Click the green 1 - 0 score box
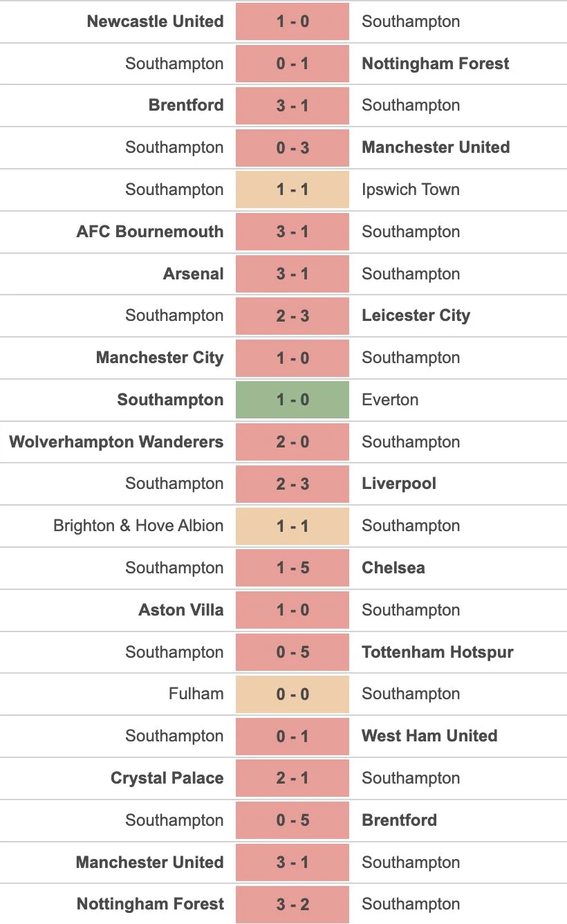The image size is (567, 924). (292, 400)
